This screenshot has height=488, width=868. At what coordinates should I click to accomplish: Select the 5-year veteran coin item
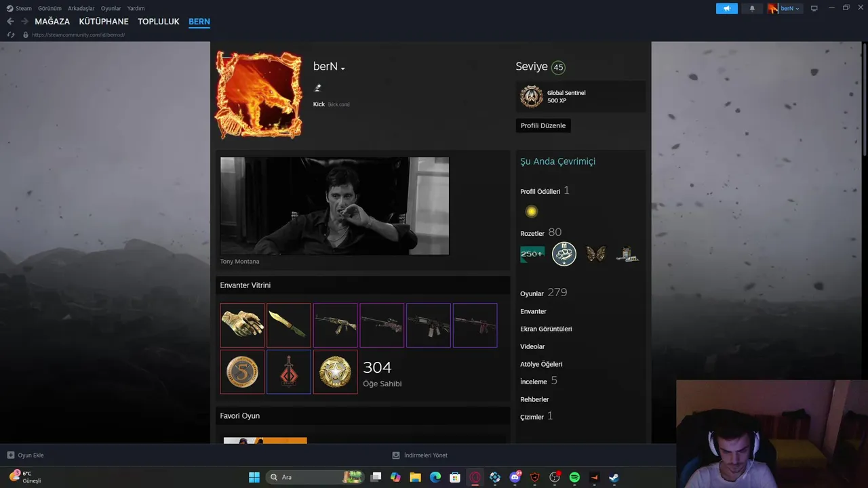click(242, 372)
